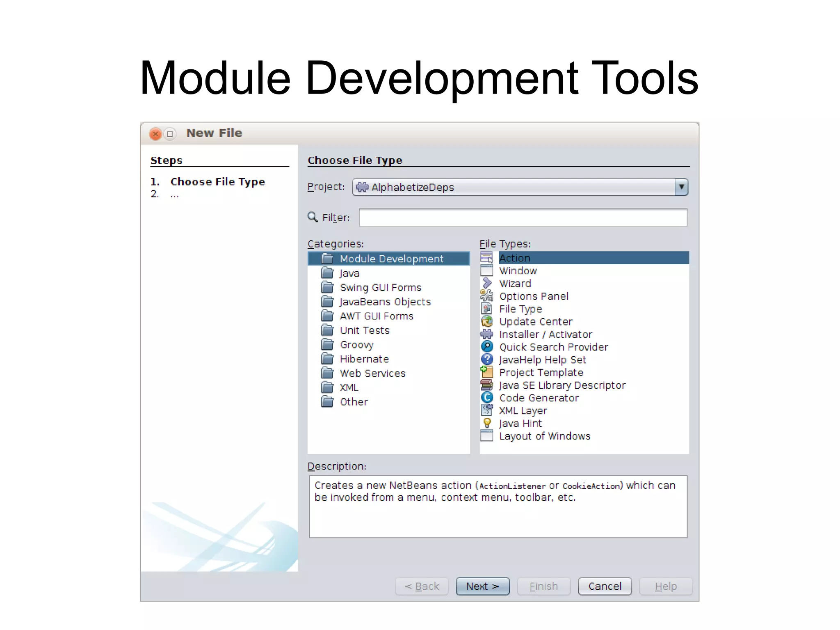Image resolution: width=840 pixels, height=630 pixels.
Task: Click the Cancel button
Action: click(605, 586)
